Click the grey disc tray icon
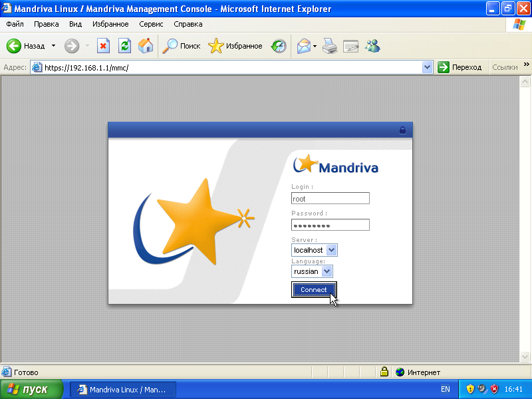 [482, 389]
